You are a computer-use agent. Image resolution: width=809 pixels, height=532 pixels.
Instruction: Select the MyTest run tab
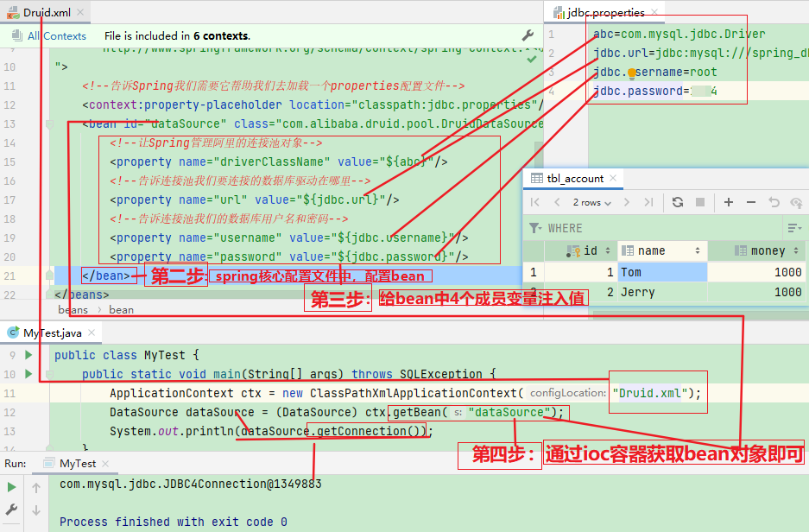pos(77,464)
